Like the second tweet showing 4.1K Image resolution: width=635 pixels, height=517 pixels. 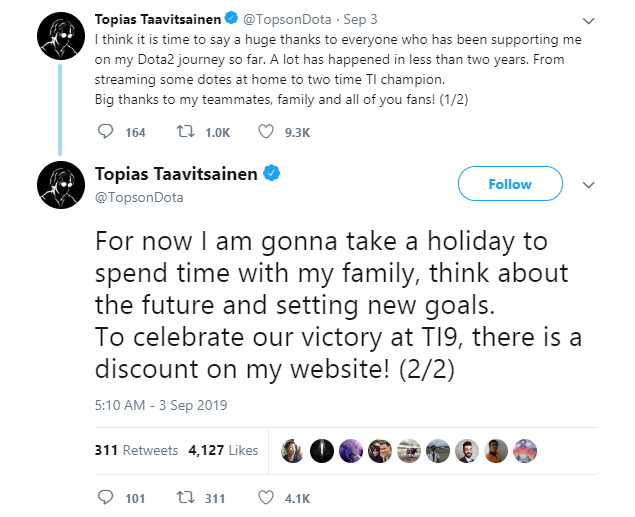[x=266, y=498]
